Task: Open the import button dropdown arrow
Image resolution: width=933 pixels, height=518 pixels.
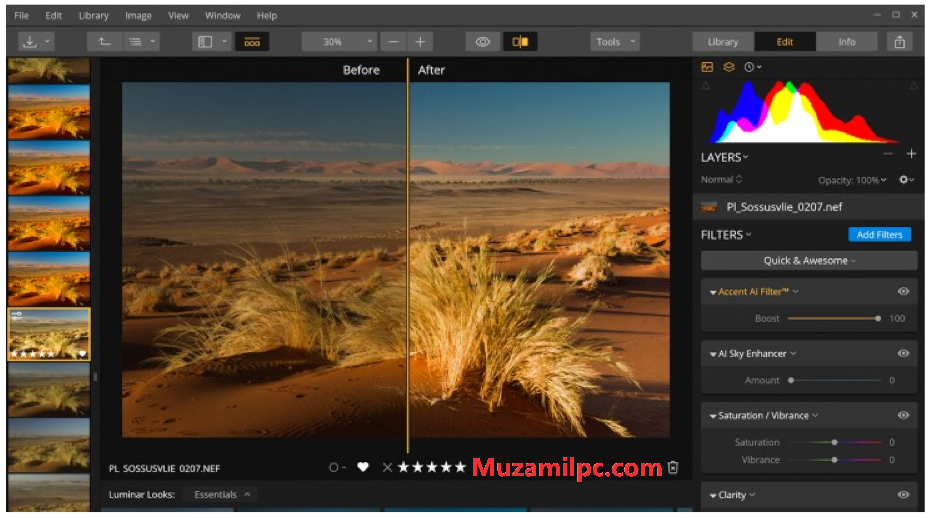Action: (48, 42)
